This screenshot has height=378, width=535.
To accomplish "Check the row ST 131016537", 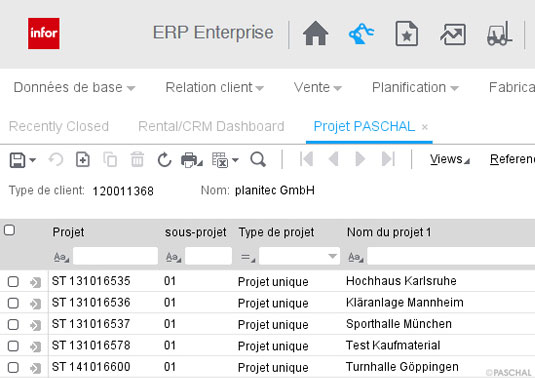I will coord(13,324).
